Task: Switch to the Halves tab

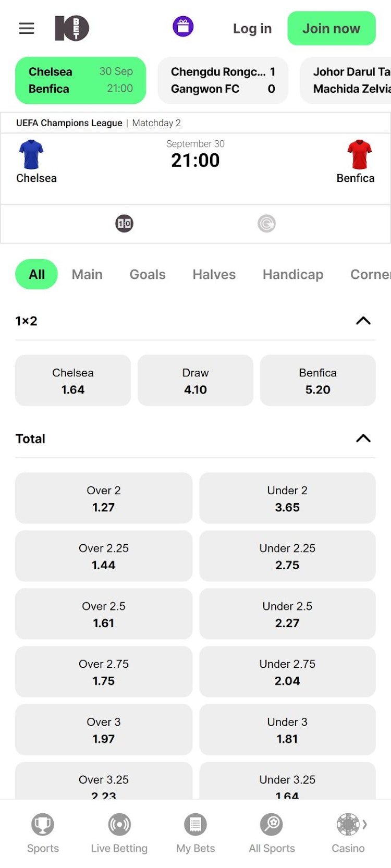Action: click(x=214, y=274)
